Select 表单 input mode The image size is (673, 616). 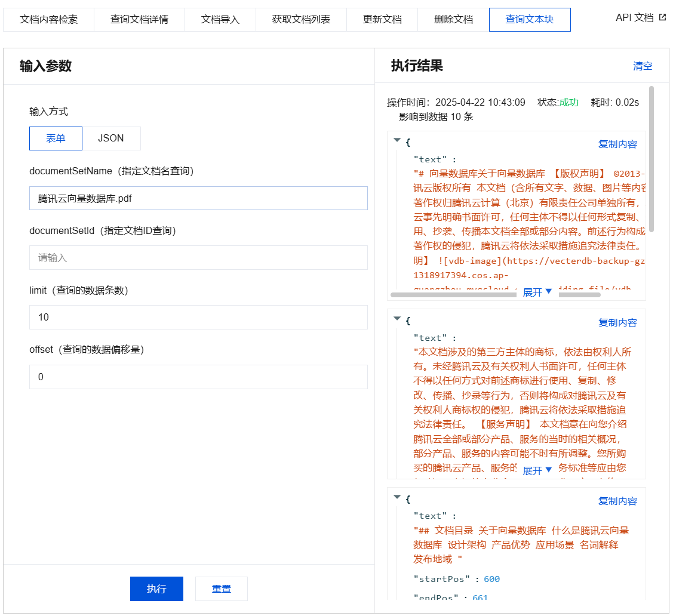pyautogui.click(x=56, y=138)
